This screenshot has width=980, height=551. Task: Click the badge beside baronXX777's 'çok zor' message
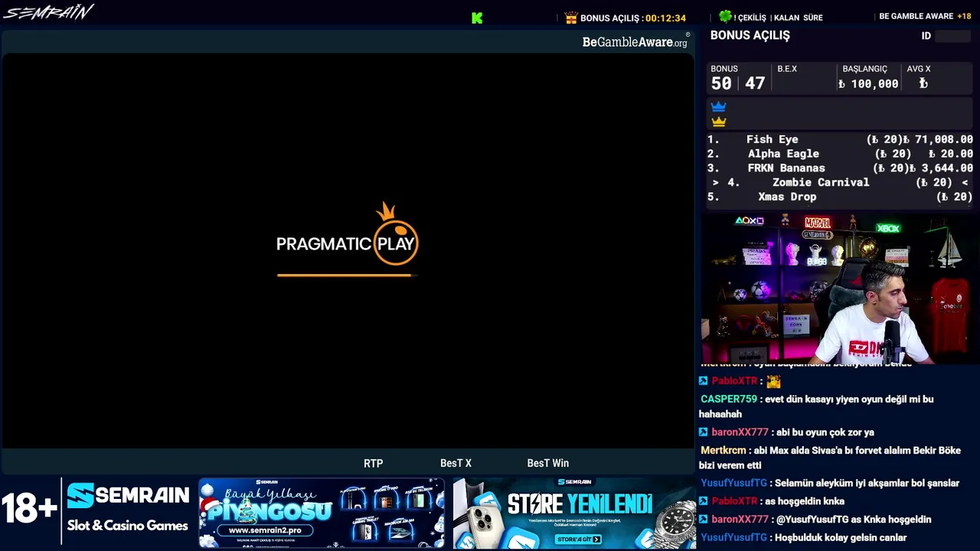click(x=704, y=432)
